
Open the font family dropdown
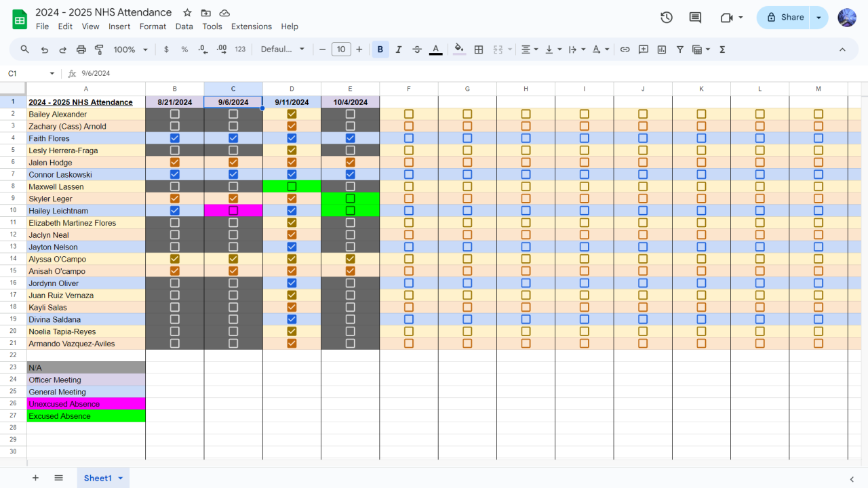coord(283,49)
